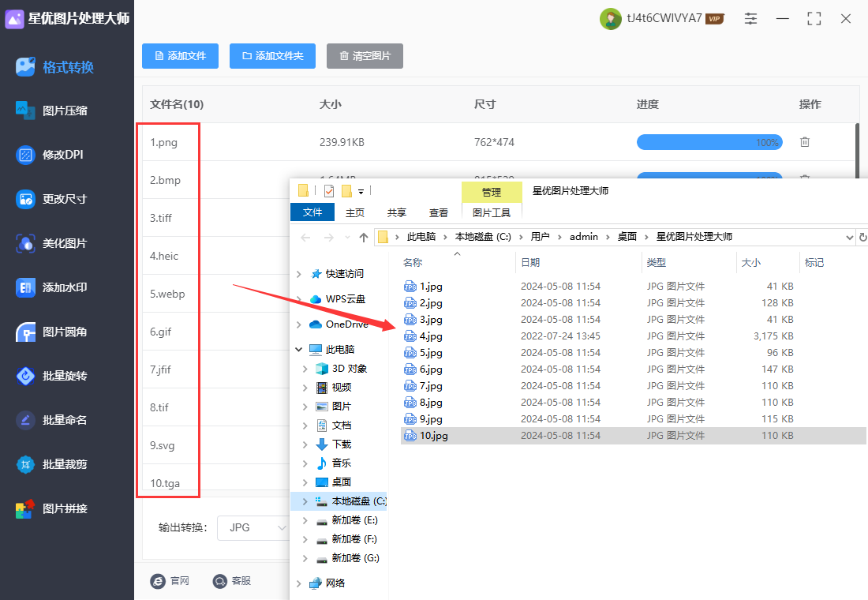Open the 批量命名 batch rename tool
The width and height of the screenshot is (868, 600).
pyautogui.click(x=51, y=420)
